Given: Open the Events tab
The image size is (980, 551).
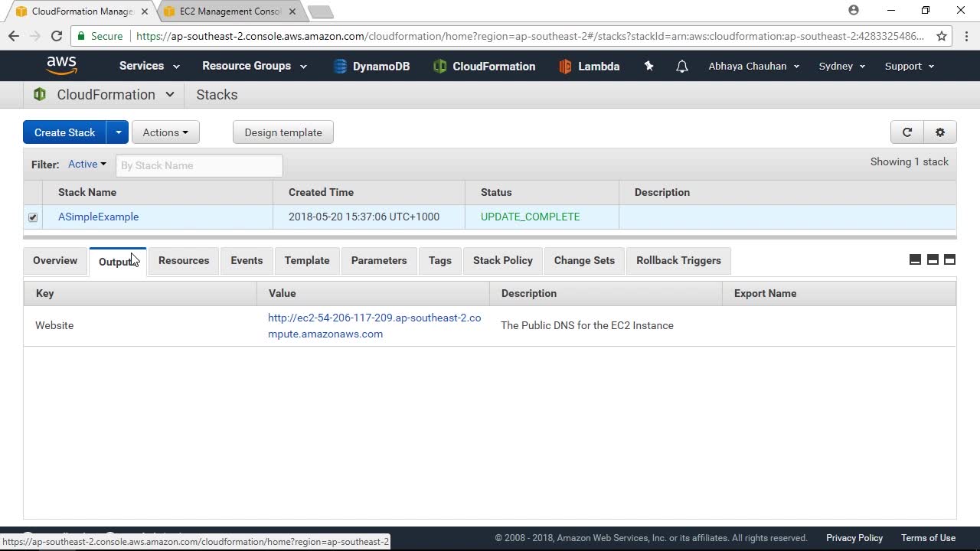Looking at the screenshot, I should click(247, 260).
